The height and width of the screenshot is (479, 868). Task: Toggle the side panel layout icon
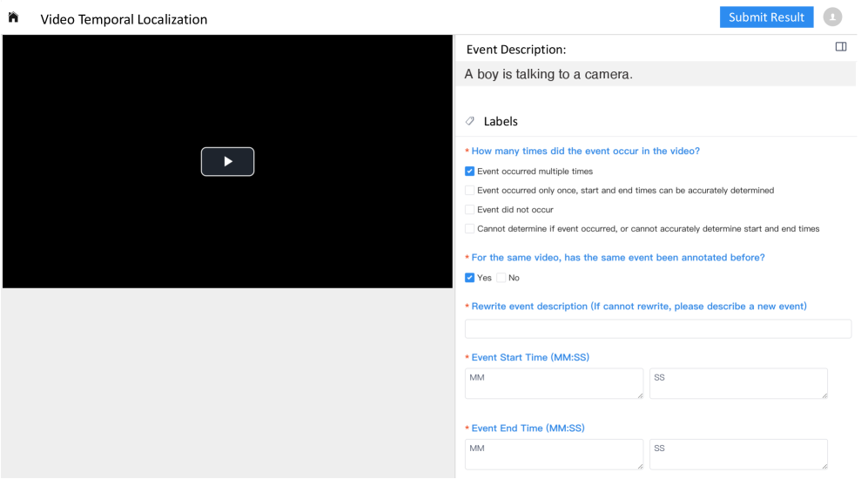[840, 47]
